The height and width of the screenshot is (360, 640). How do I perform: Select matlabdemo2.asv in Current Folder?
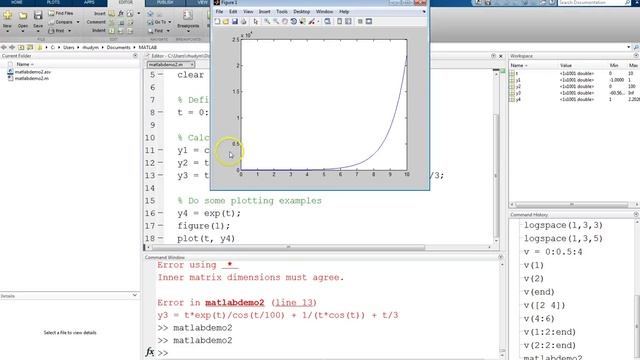tap(33, 72)
